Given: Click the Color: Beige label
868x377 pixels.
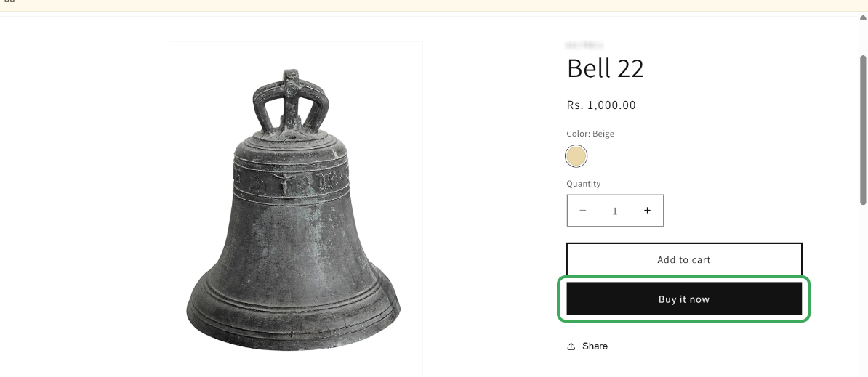Looking at the screenshot, I should tap(590, 134).
